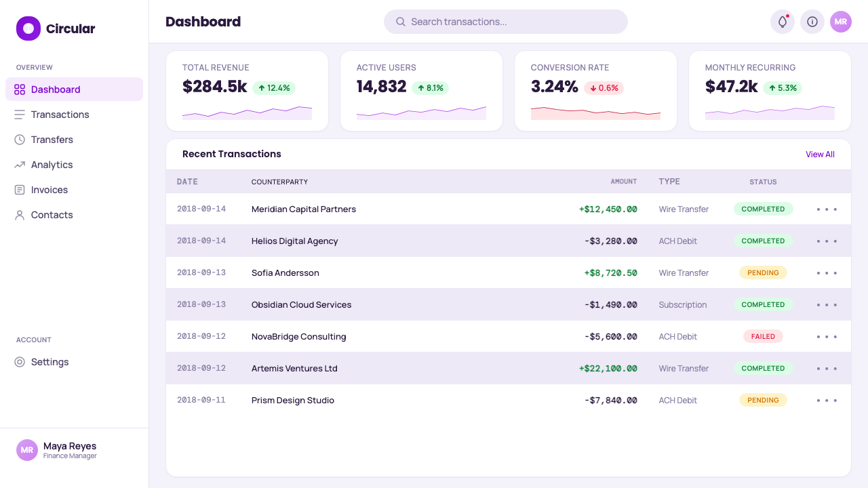The width and height of the screenshot is (868, 488).
Task: Open row actions for Obsidian Cloud Services
Action: pos(827,305)
